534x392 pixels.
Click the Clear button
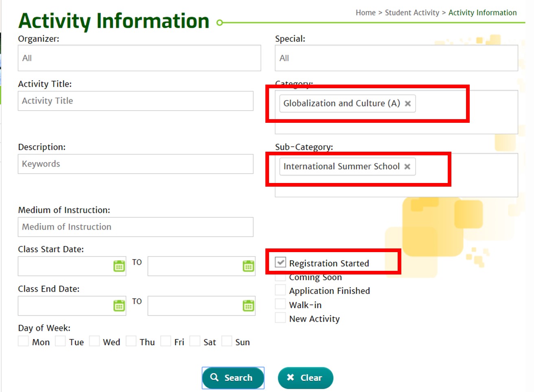(x=305, y=378)
